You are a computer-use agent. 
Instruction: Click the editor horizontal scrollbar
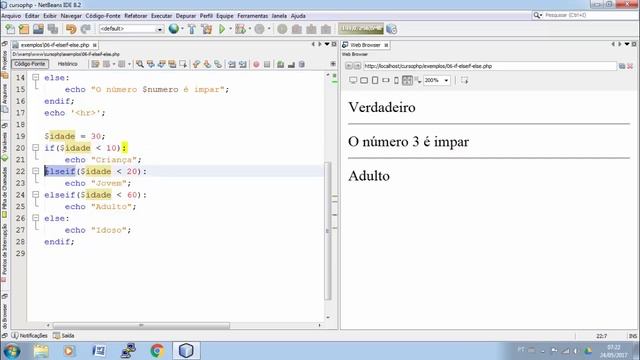tap(141, 325)
